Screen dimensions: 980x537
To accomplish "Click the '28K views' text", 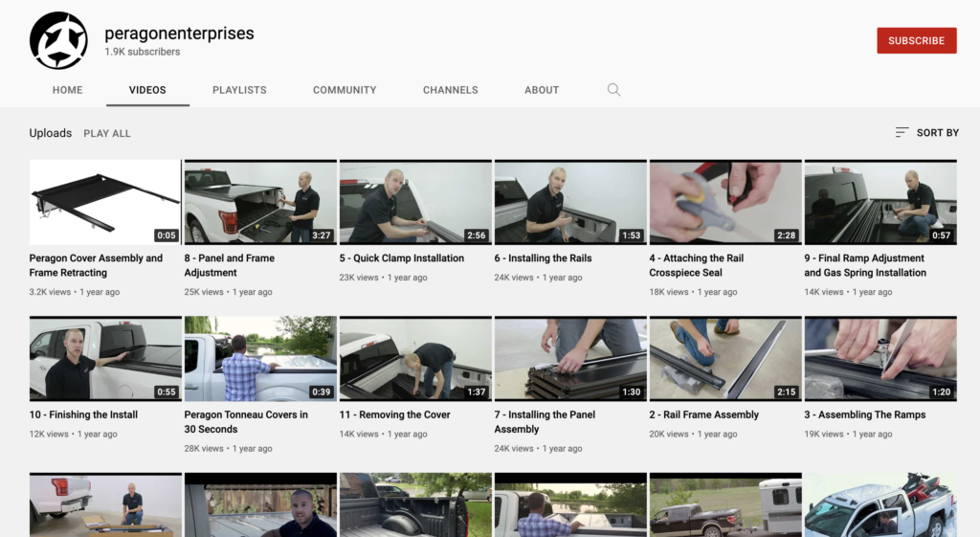I will pyautogui.click(x=204, y=448).
